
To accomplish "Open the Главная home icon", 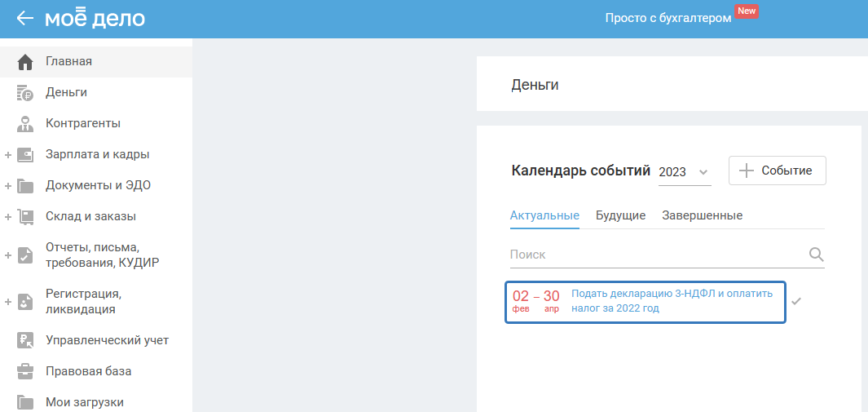I will pyautogui.click(x=25, y=62).
